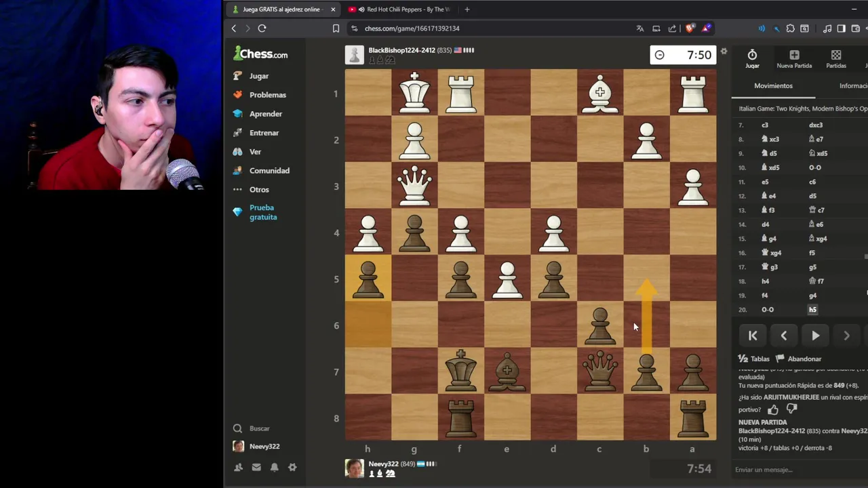
Task: Open the Jugar sidebar menu
Action: tap(251, 76)
